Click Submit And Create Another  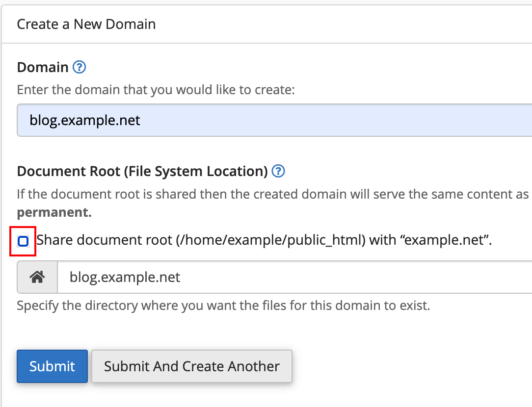191,366
